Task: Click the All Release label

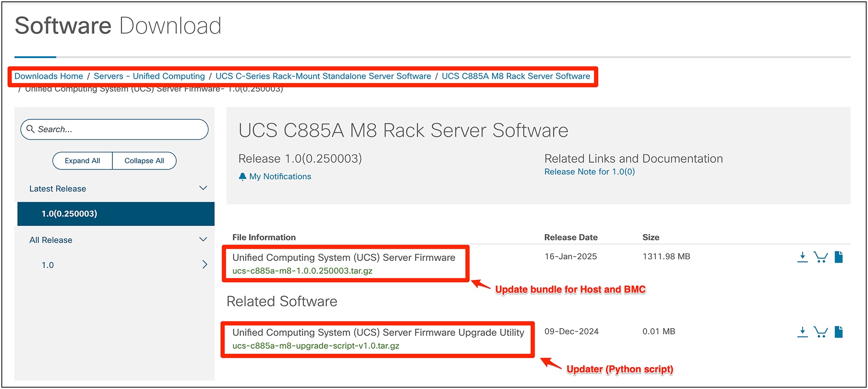Action: (x=51, y=240)
